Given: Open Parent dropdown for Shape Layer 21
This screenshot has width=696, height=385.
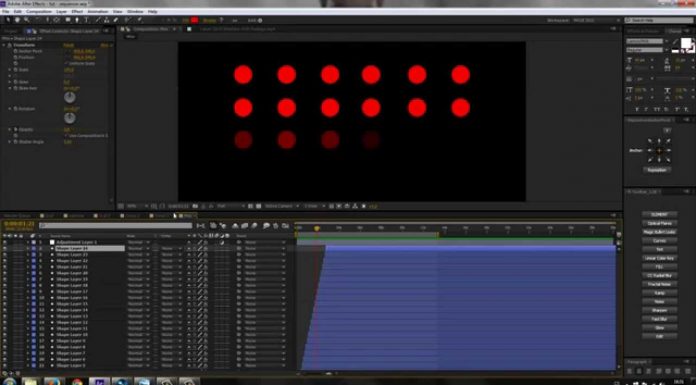Looking at the screenshot, I should 264,267.
